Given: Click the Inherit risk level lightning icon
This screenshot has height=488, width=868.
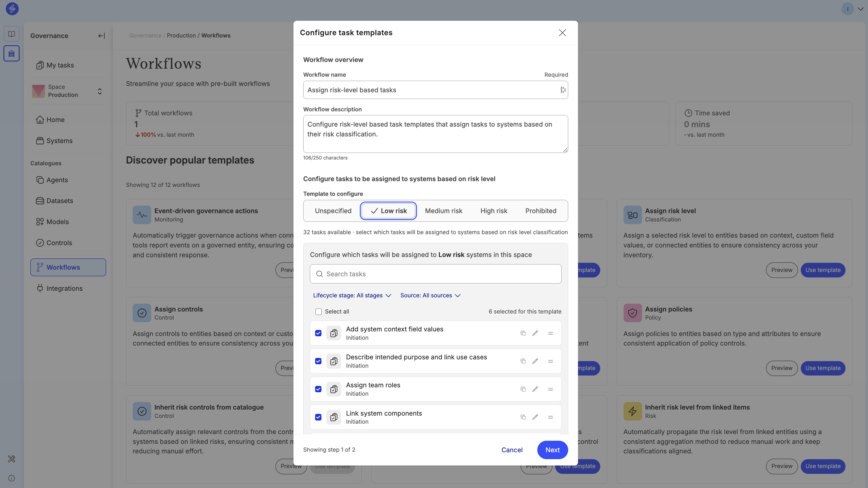Looking at the screenshot, I should coord(633,411).
